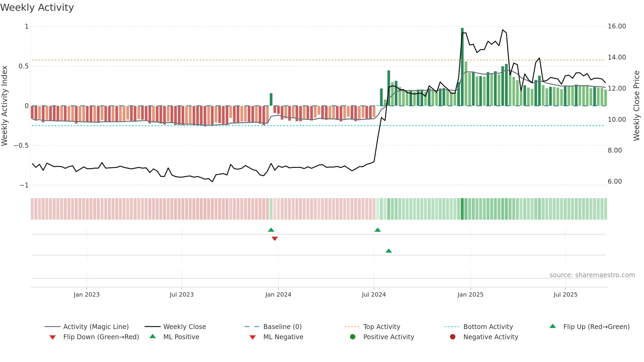Click the 12.00 price axis value
The image size is (644, 362).
click(617, 88)
